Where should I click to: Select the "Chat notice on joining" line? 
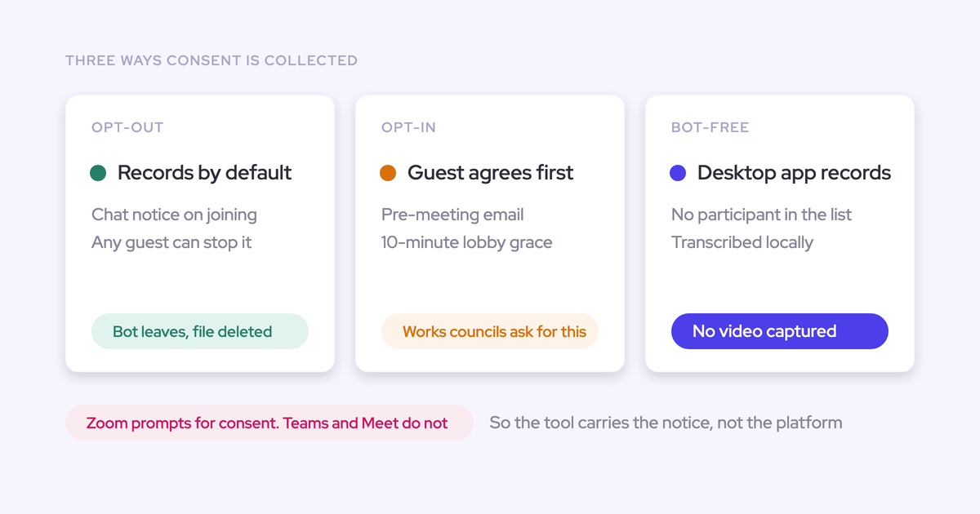click(x=174, y=215)
